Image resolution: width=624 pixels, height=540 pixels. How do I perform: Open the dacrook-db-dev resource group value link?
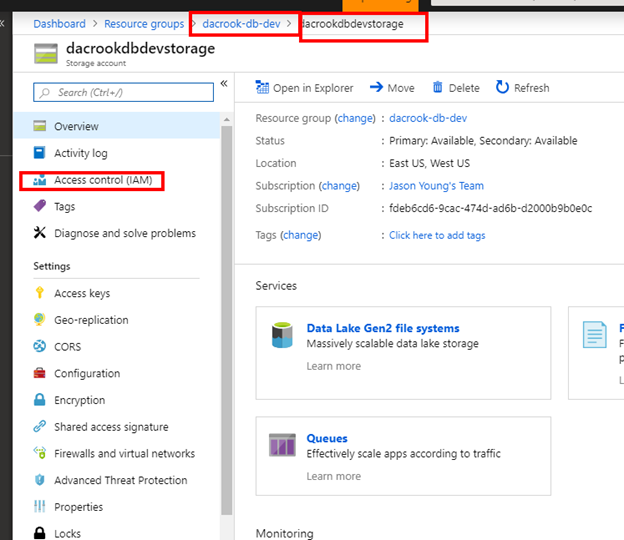point(428,118)
